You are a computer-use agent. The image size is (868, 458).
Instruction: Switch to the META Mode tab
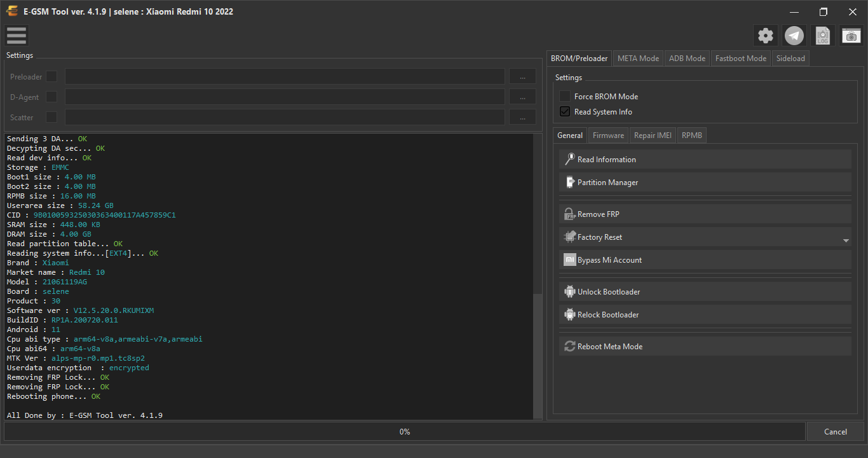(638, 58)
